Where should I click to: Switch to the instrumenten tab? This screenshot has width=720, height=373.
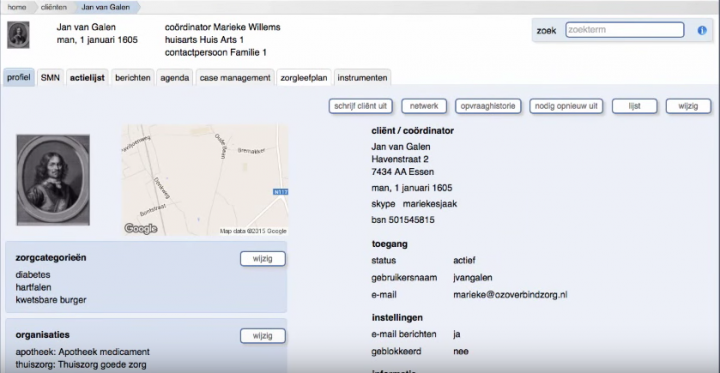tap(362, 78)
